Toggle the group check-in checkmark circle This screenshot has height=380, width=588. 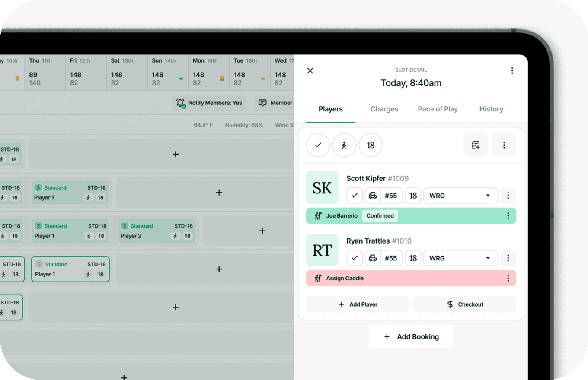(x=318, y=145)
